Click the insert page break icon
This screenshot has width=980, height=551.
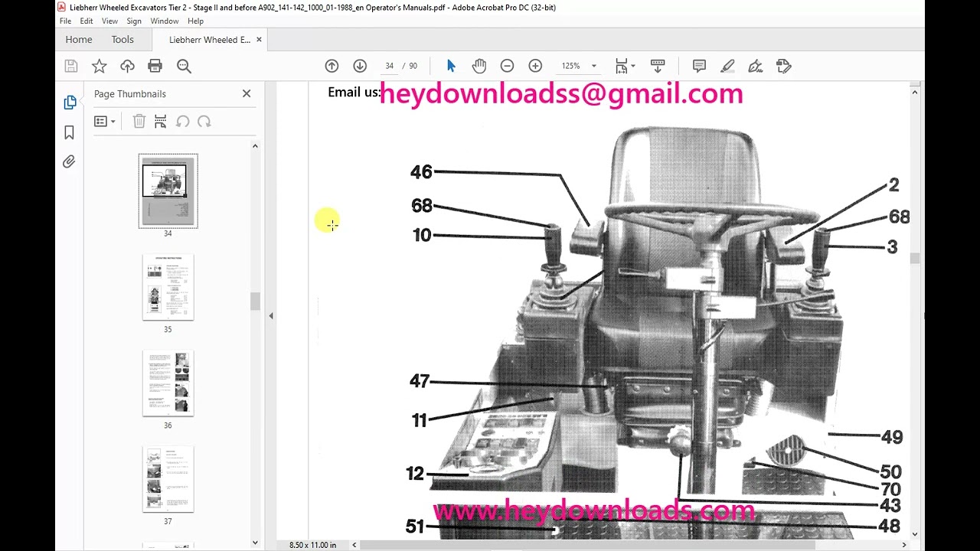pyautogui.click(x=160, y=121)
